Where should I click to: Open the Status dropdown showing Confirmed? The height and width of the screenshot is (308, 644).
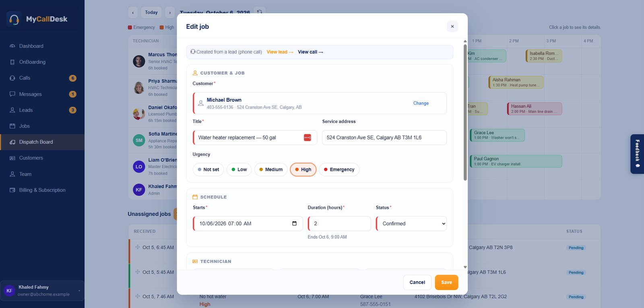coord(411,223)
